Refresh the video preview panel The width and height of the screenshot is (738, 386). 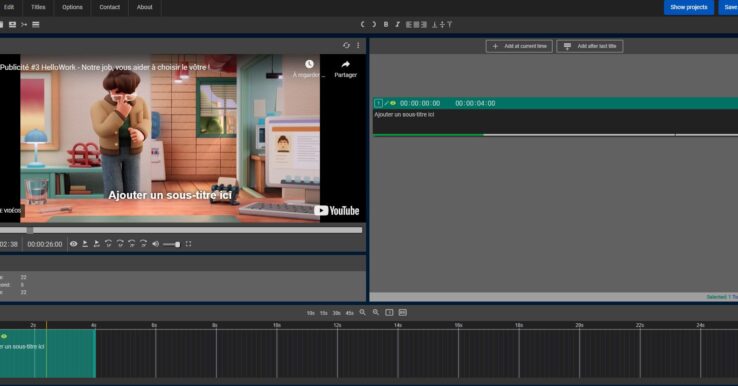[x=346, y=45]
